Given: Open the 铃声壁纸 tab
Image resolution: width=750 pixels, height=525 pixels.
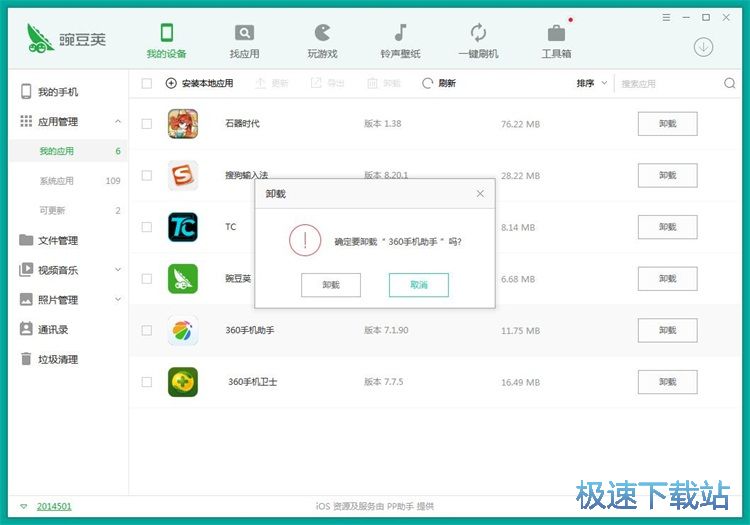Looking at the screenshot, I should (400, 41).
